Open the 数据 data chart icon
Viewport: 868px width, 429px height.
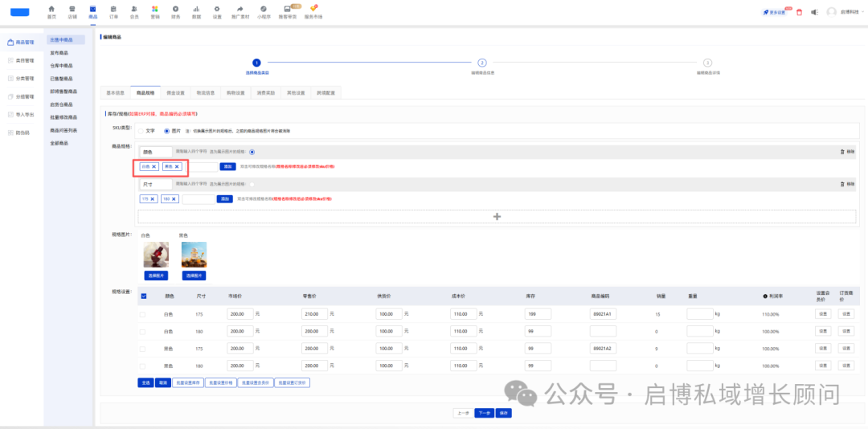[196, 9]
